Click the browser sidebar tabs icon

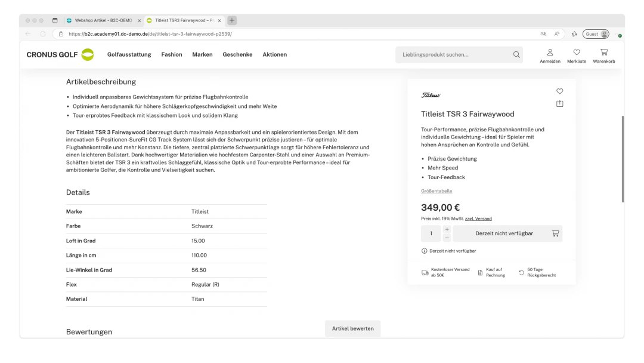[x=55, y=20]
